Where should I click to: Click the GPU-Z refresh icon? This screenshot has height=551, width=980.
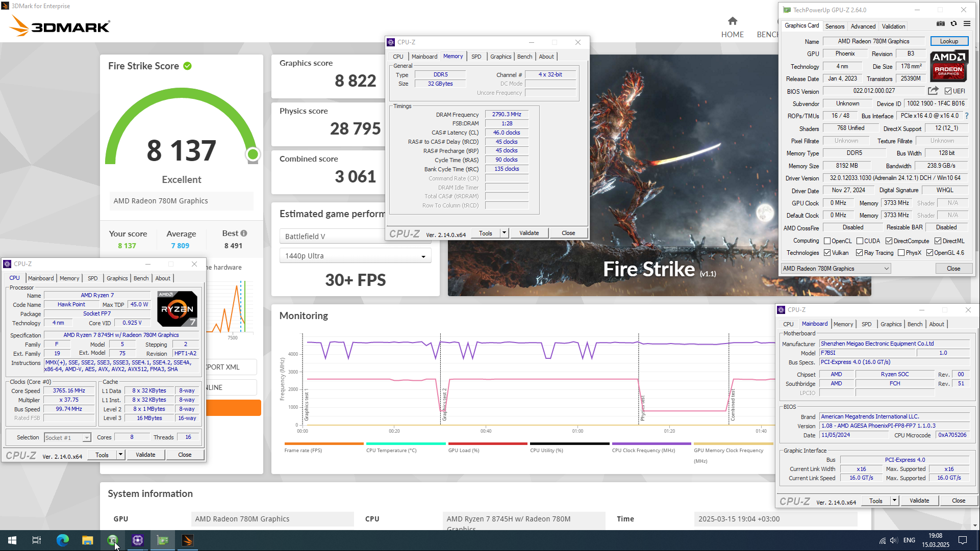pyautogui.click(x=953, y=23)
